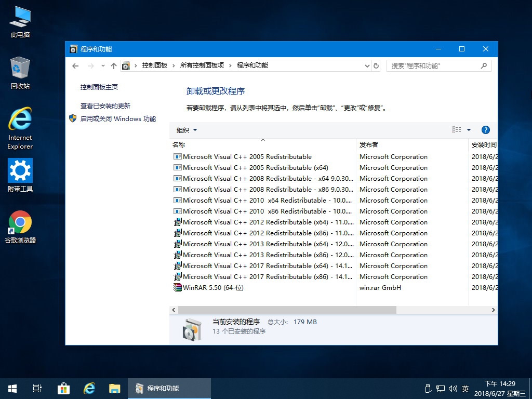532x399 pixels.
Task: Open the 此电脑 desktop icon
Action: 20,22
